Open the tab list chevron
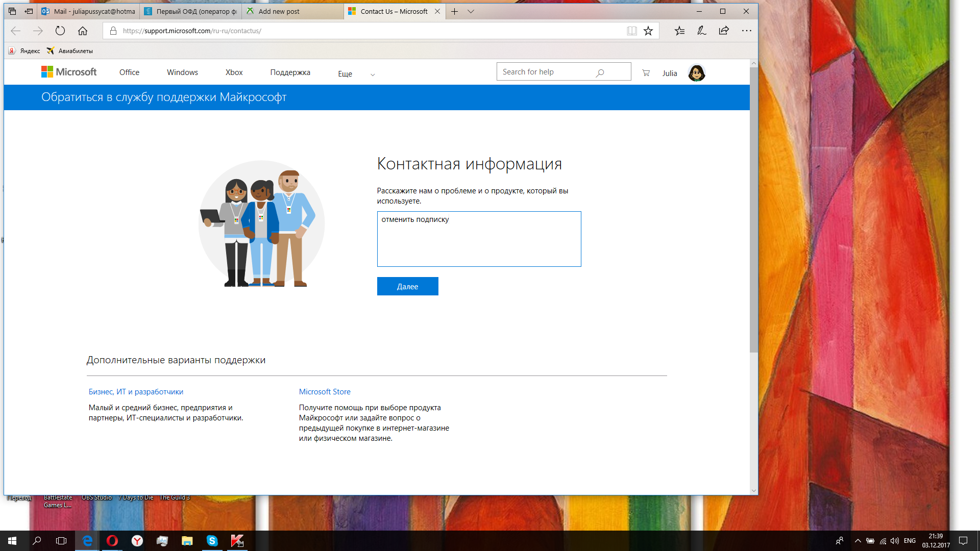The image size is (980, 551). click(x=471, y=11)
